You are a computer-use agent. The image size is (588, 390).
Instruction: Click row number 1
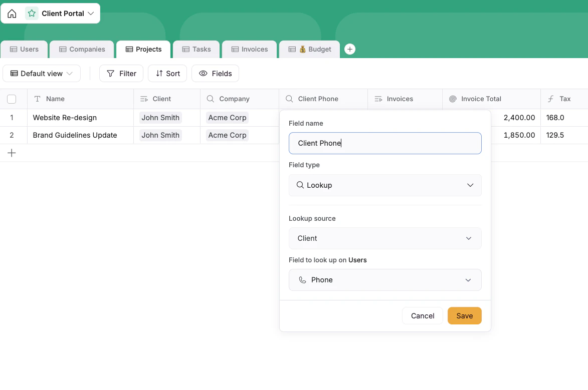pyautogui.click(x=12, y=118)
